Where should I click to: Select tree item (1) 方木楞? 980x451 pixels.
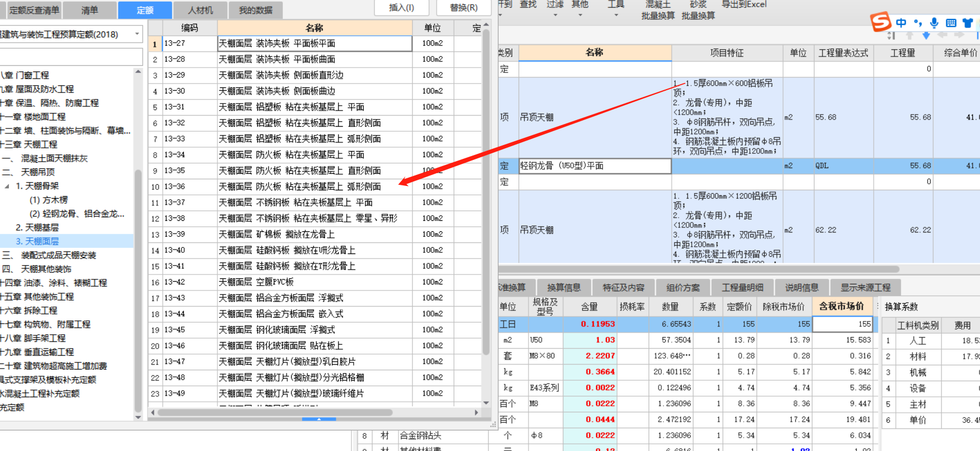coord(49,200)
